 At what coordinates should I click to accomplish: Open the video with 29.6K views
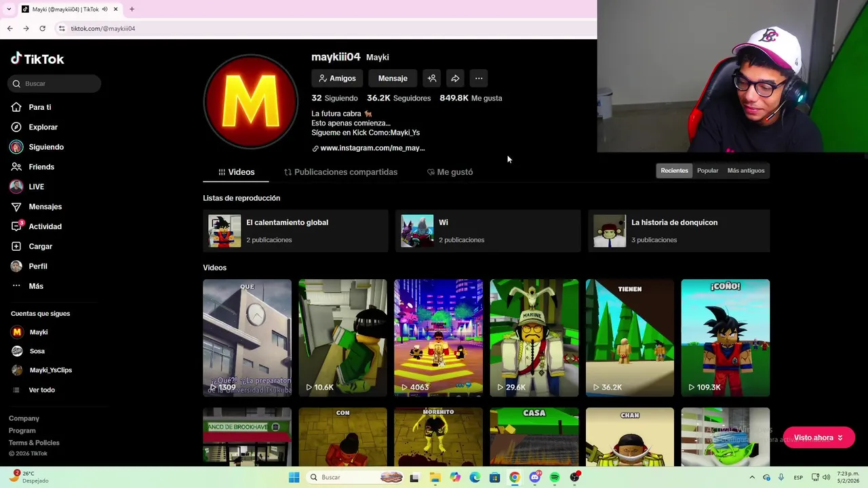(534, 338)
